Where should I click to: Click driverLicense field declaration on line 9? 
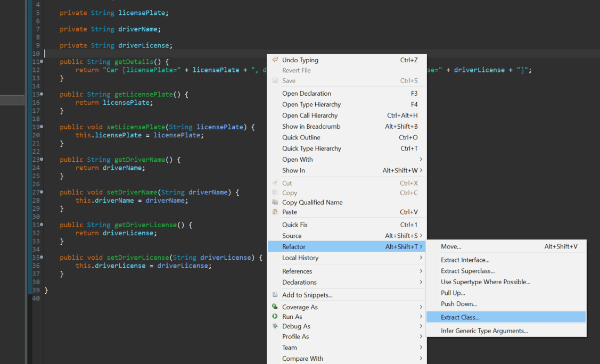[144, 45]
